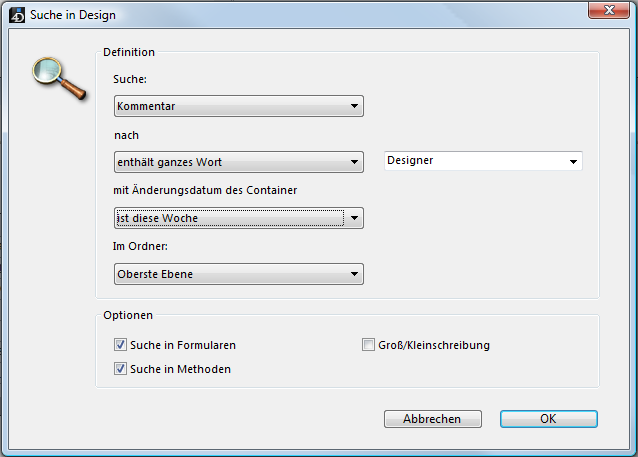Click the Optionen group label
Screen dimensions: 638x457
point(127,315)
